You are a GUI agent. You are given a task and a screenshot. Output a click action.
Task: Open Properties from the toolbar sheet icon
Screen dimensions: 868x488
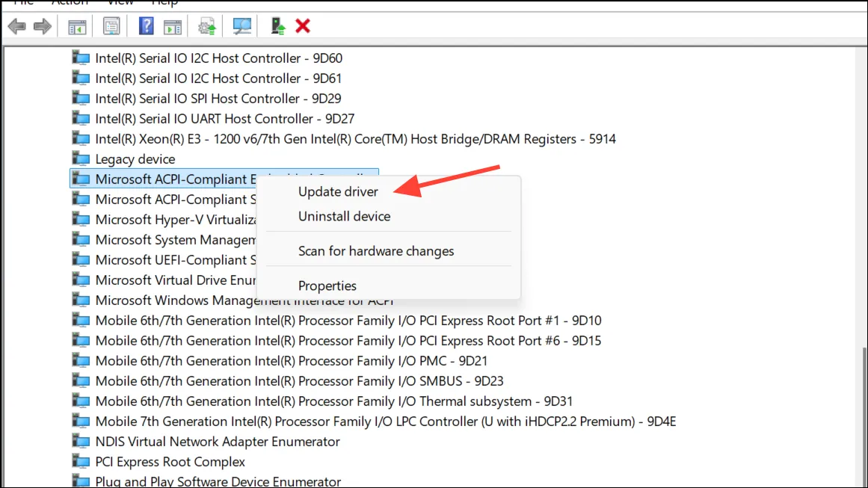pyautogui.click(x=111, y=26)
